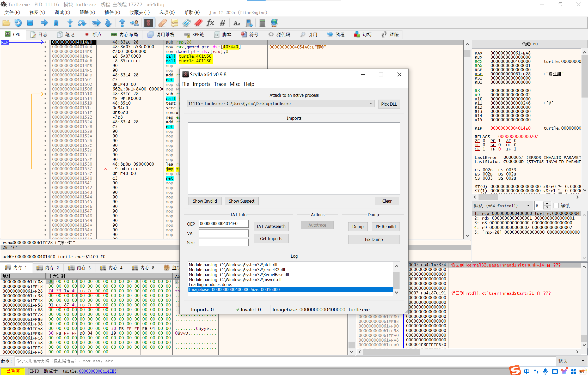Open intermodular calls icon in the toolbar
The image size is (588, 375).
tap(249, 23)
